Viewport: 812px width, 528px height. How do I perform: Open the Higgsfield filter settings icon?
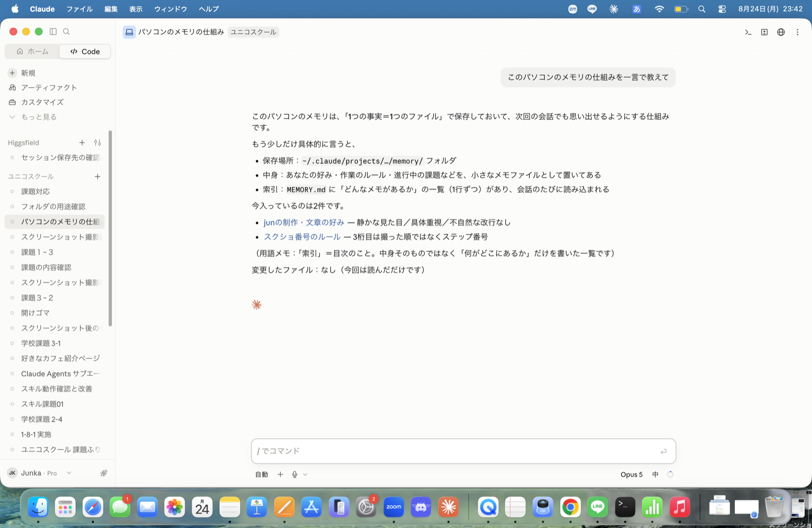(97, 143)
